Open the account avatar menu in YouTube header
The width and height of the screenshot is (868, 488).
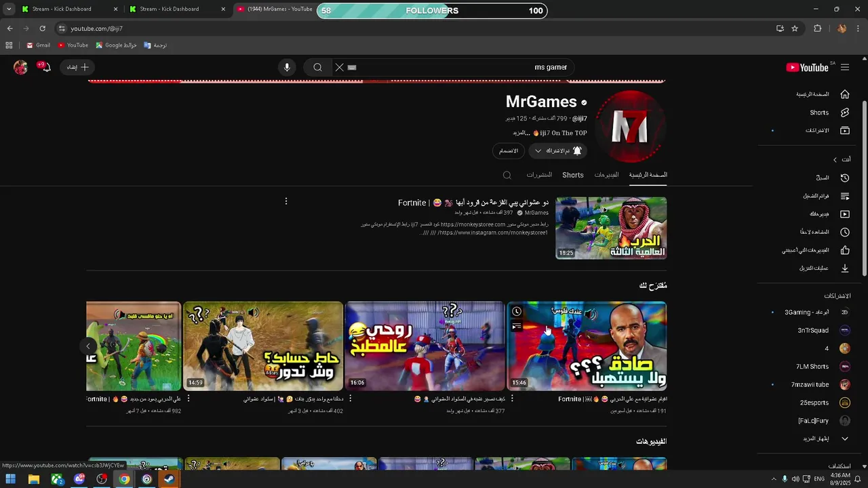click(21, 67)
